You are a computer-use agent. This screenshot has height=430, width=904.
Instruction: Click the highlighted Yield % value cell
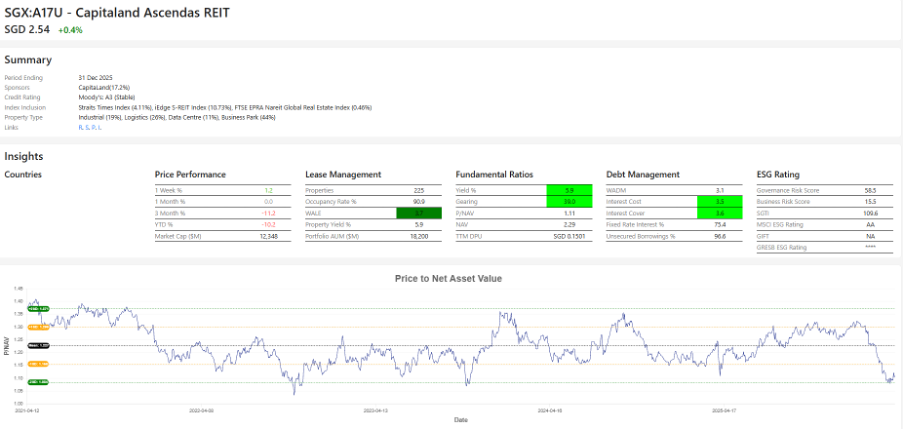(570, 190)
